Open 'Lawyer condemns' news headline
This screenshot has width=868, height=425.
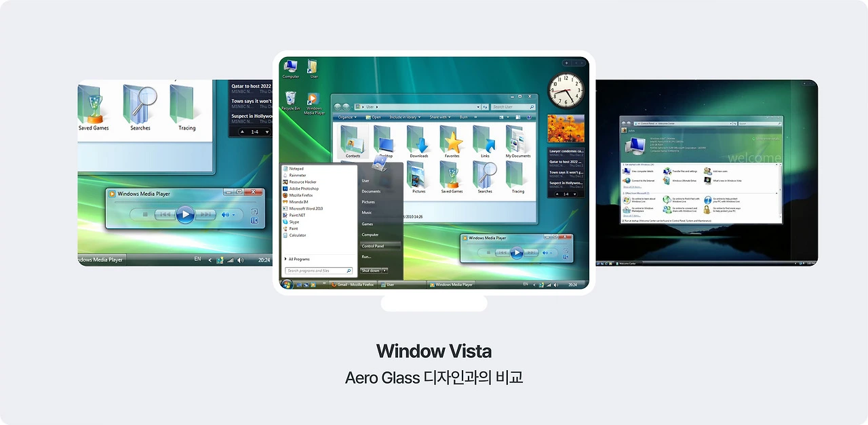pos(566,152)
